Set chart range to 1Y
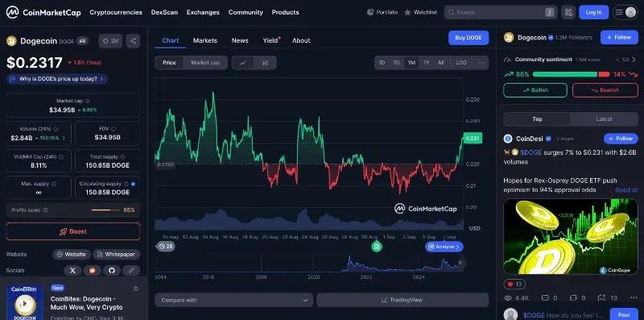This screenshot has height=320, width=644. tap(427, 63)
